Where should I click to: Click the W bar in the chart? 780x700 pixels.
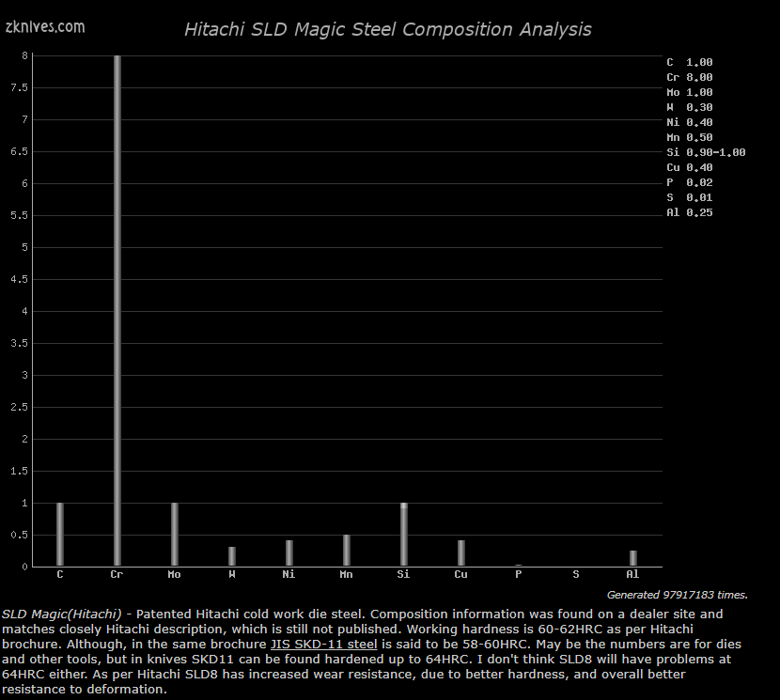click(232, 557)
